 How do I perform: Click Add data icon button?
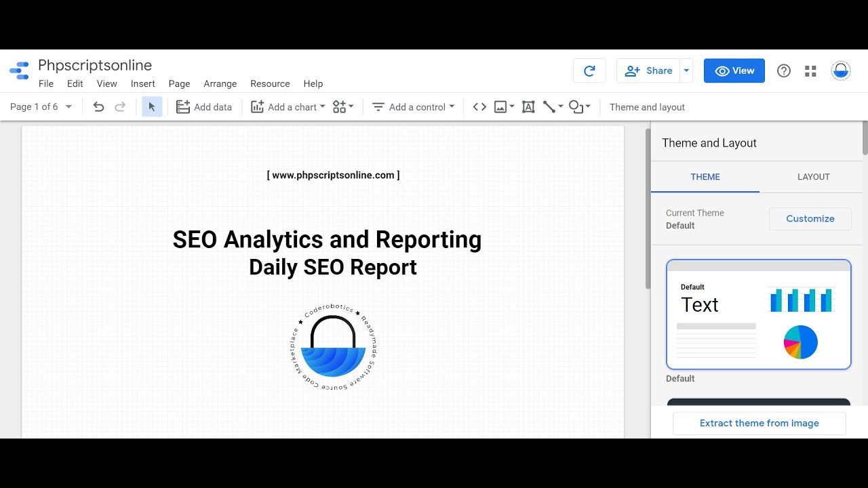pyautogui.click(x=203, y=106)
